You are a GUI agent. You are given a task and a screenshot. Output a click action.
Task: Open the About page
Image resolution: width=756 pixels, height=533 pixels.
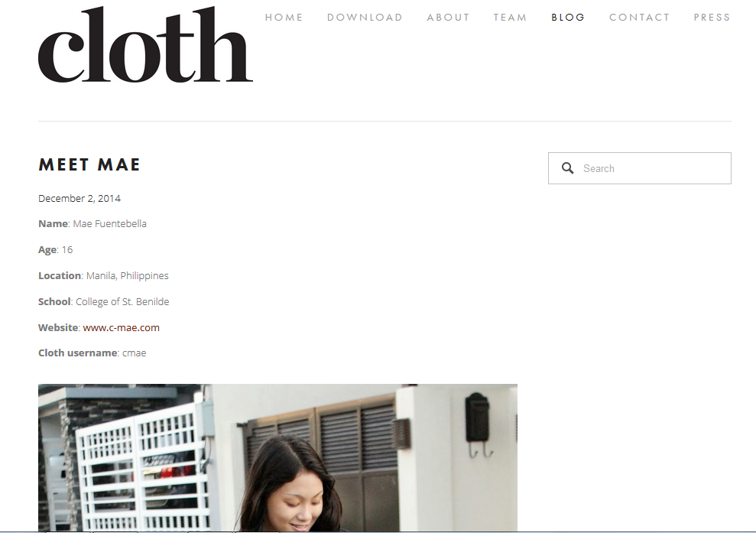449,18
